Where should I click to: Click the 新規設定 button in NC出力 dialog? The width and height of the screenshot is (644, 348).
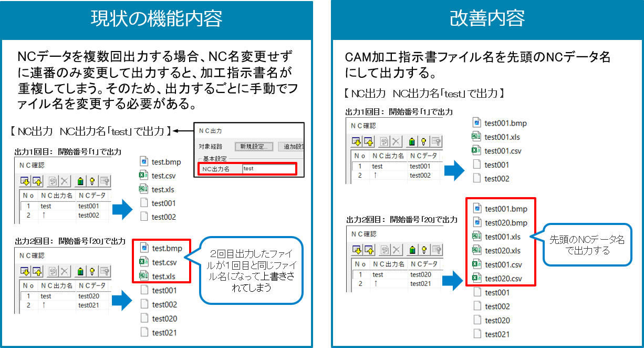point(254,147)
